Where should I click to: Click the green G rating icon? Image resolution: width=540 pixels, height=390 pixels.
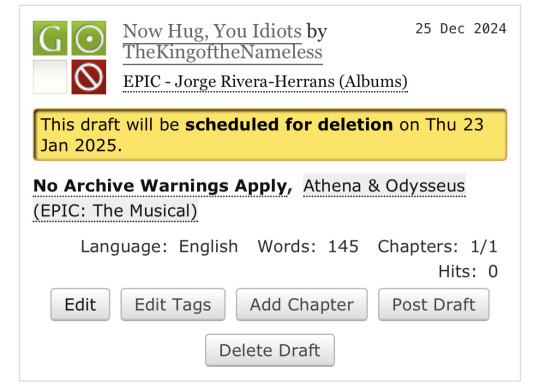click(x=50, y=38)
